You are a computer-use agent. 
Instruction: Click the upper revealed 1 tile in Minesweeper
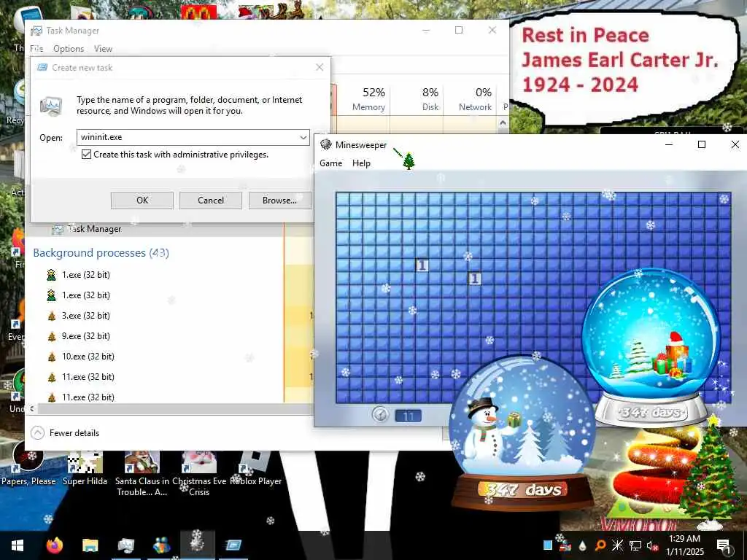(422, 265)
